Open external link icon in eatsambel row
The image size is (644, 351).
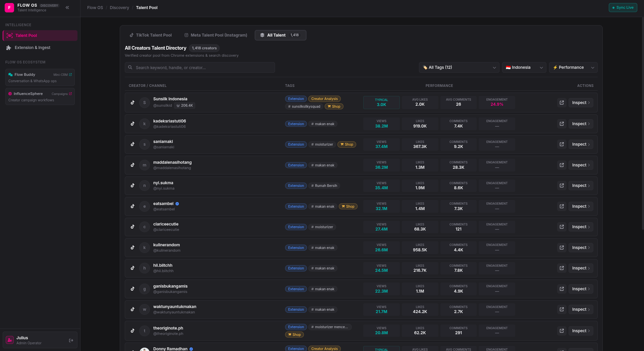coord(562,206)
